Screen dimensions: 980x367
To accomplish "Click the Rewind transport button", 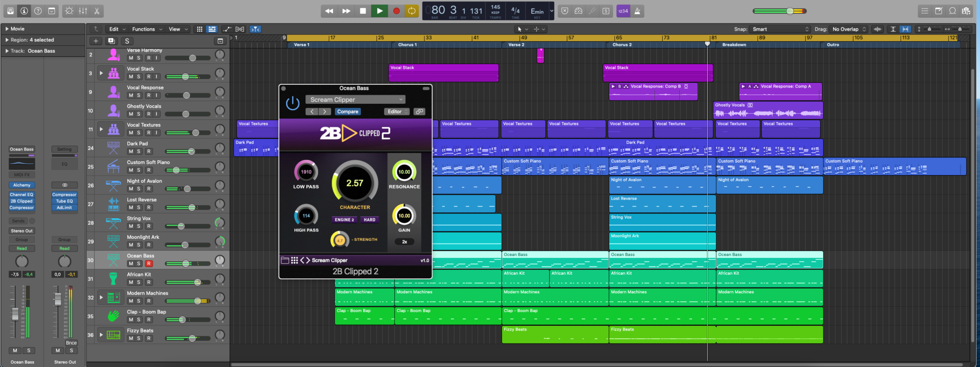I will coord(329,11).
